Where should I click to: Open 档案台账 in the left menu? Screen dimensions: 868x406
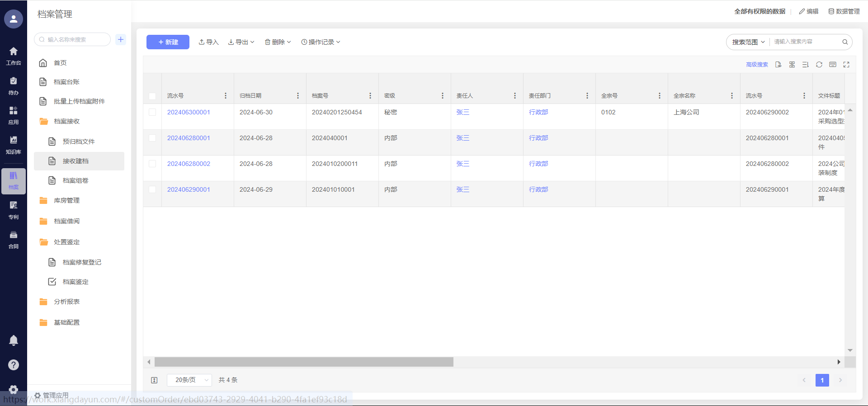tap(66, 82)
